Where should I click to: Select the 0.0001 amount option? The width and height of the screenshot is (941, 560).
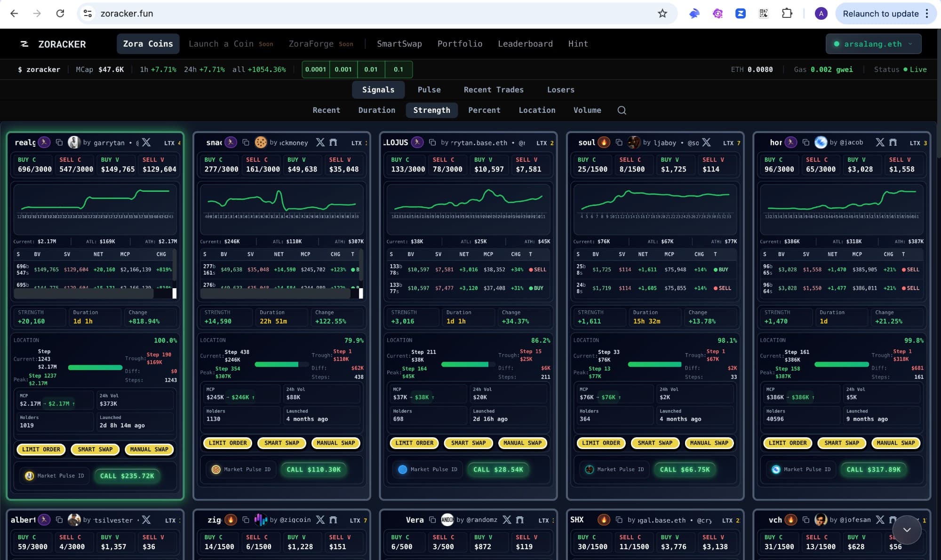315,70
